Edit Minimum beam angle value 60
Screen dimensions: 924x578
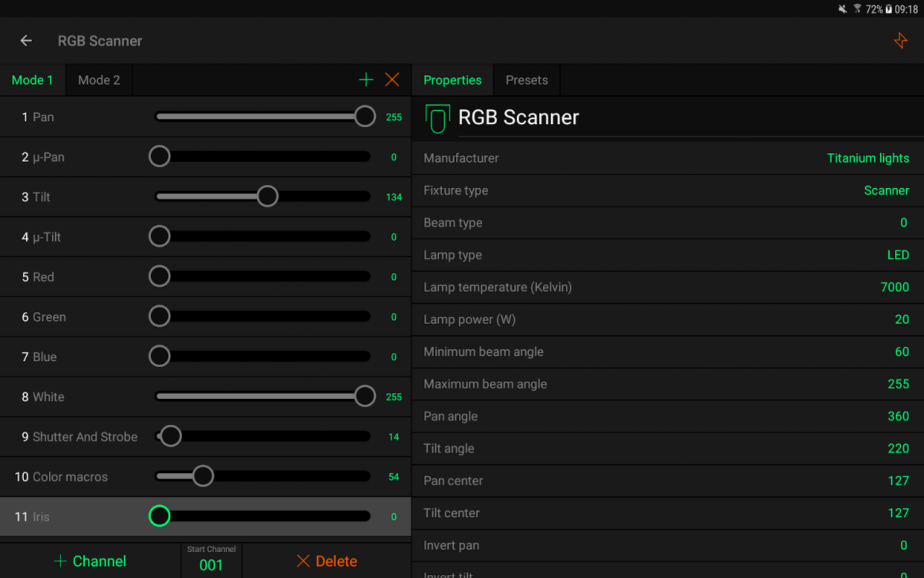[x=902, y=352]
